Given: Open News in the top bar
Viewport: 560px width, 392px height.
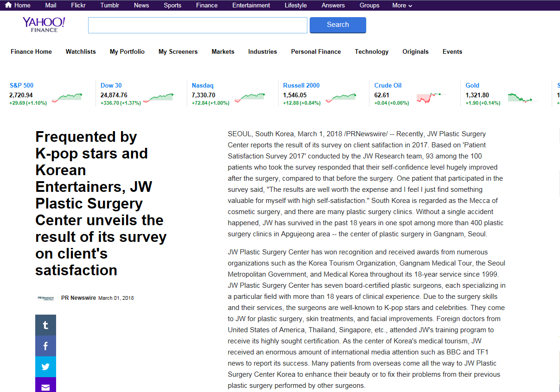Looking at the screenshot, I should 141,6.
